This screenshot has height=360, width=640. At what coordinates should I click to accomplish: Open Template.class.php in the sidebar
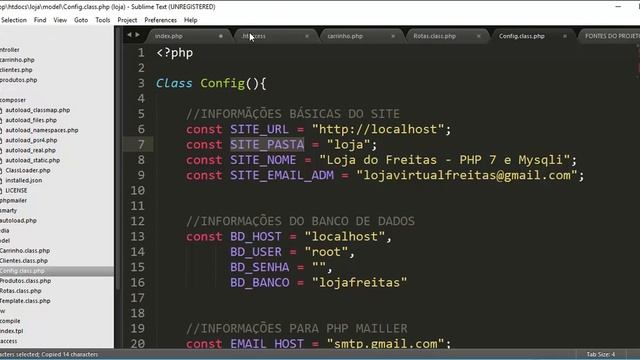25,301
